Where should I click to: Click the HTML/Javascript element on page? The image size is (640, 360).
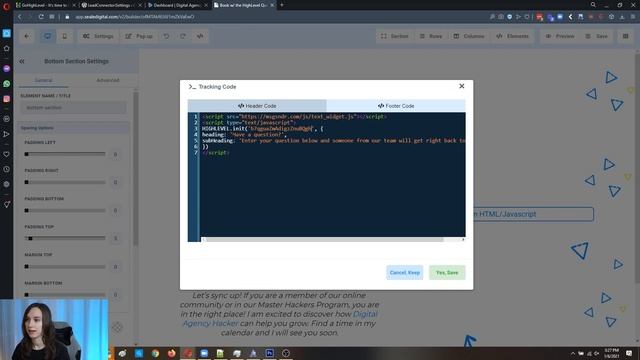click(x=533, y=214)
